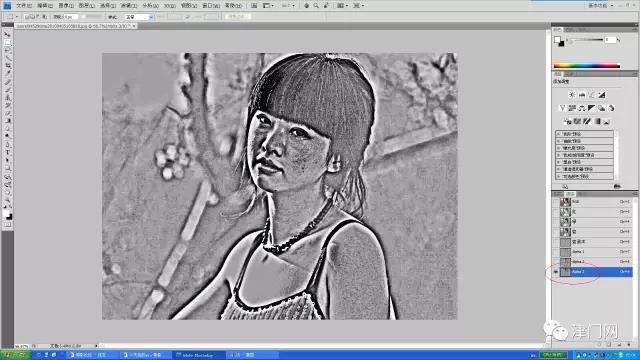Open the tool preset picker arrow
This screenshot has width=640, height=360.
(17, 17)
